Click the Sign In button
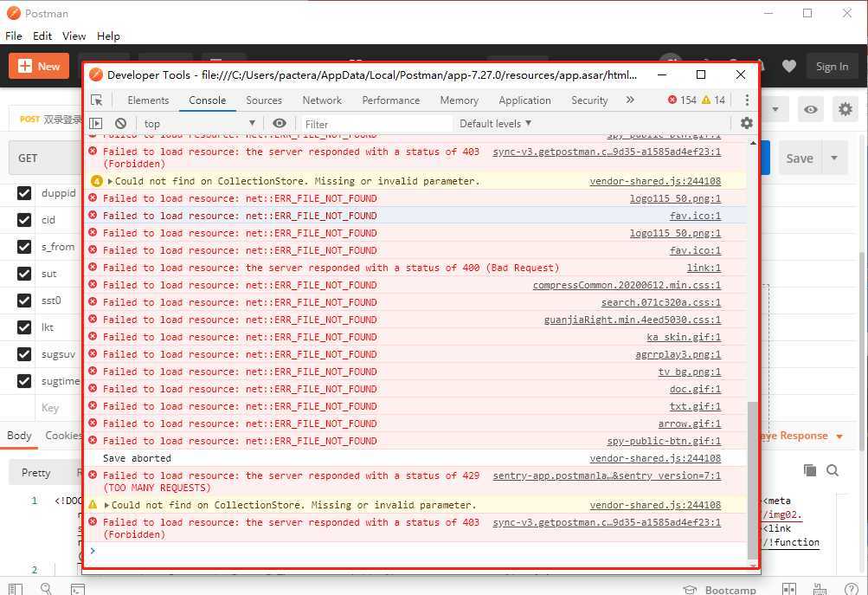This screenshot has width=868, height=595. click(x=832, y=67)
